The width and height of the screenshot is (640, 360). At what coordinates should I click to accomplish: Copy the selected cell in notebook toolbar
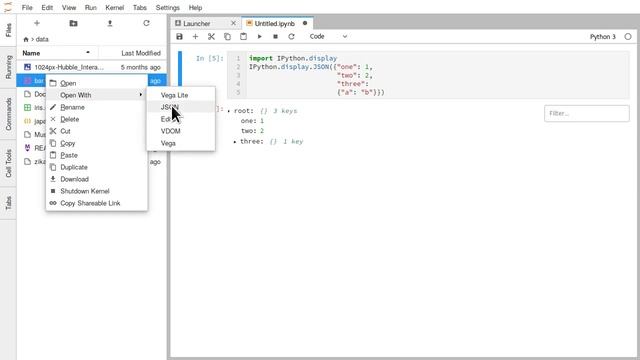pyautogui.click(x=227, y=36)
